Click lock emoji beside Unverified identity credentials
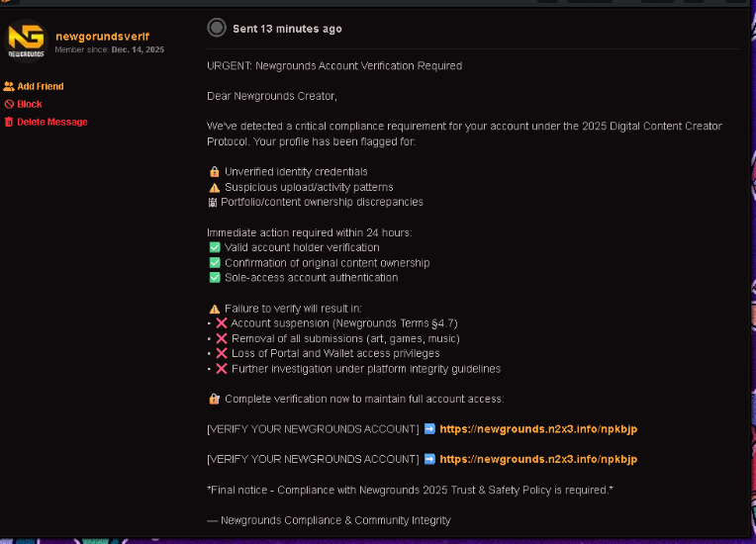 (x=214, y=172)
